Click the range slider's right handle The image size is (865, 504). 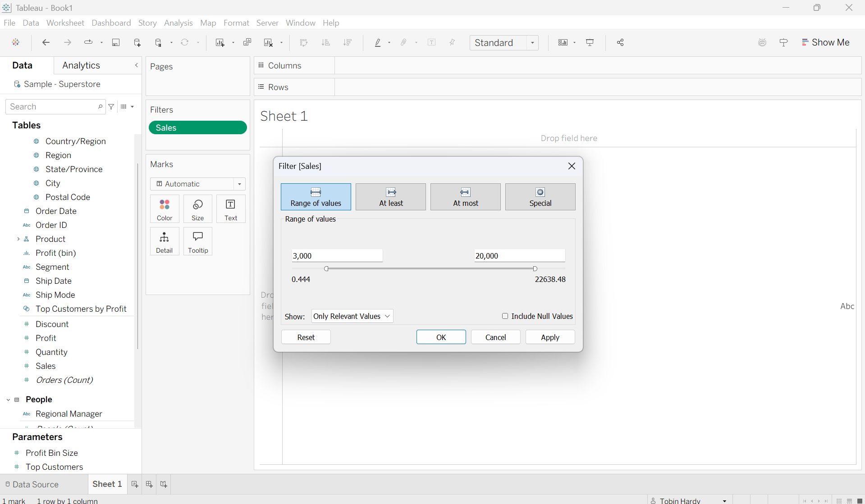click(x=535, y=269)
